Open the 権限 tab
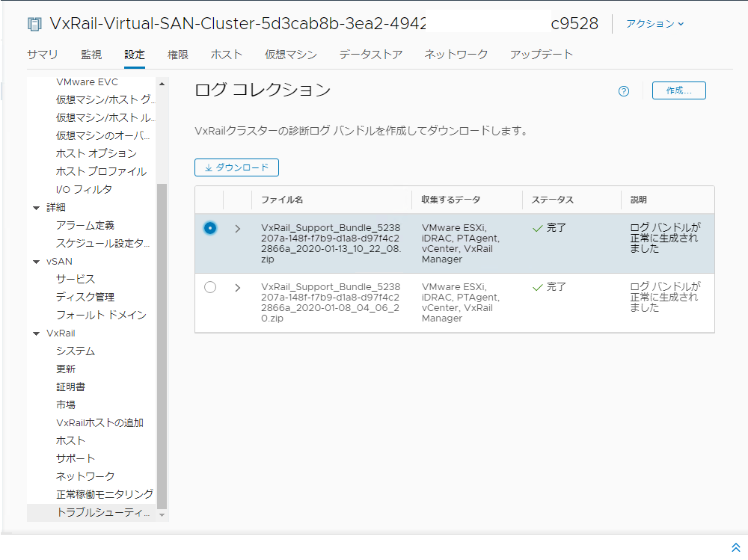Screen dimensions: 748x560 (178, 55)
